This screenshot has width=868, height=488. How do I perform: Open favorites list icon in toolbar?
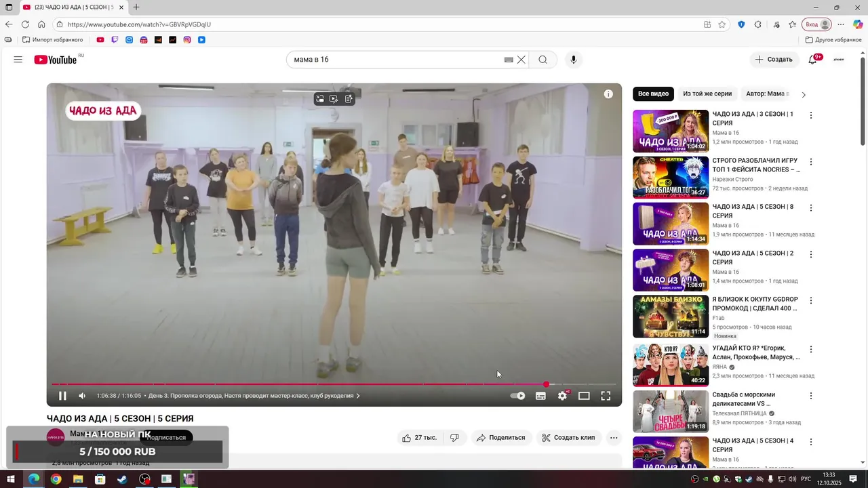pos(793,24)
